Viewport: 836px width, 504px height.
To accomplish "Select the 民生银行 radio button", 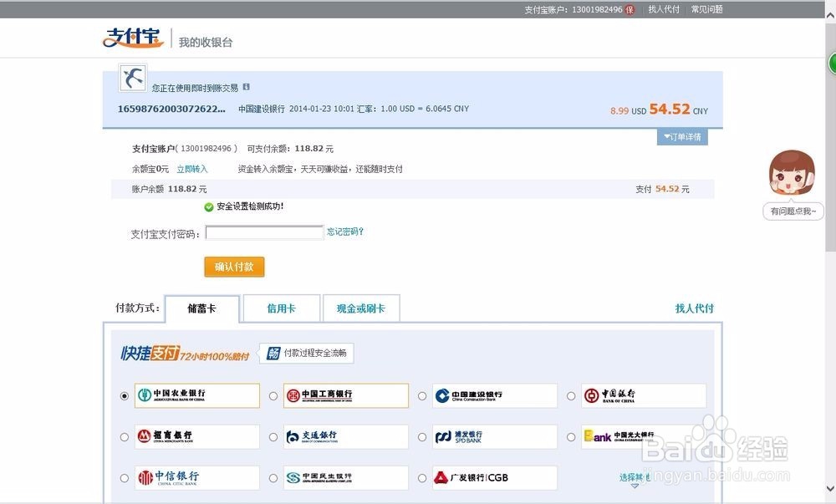I will [273, 478].
